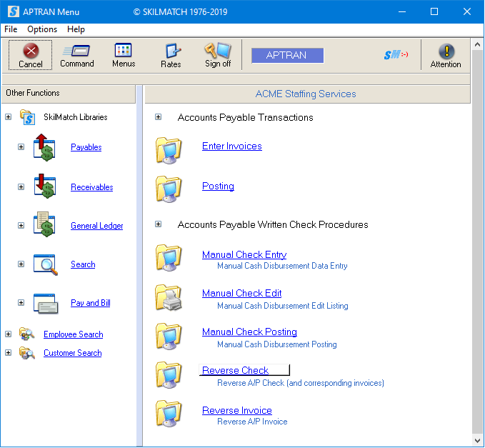Screen dimensions: 485x448
Task: Open the Menus grid icon
Action: [x=123, y=50]
